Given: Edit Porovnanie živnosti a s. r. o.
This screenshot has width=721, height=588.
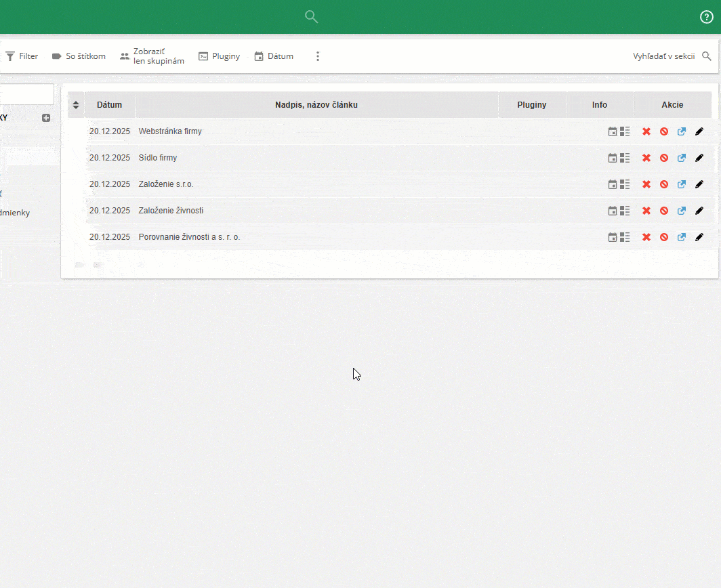Looking at the screenshot, I should 699,237.
